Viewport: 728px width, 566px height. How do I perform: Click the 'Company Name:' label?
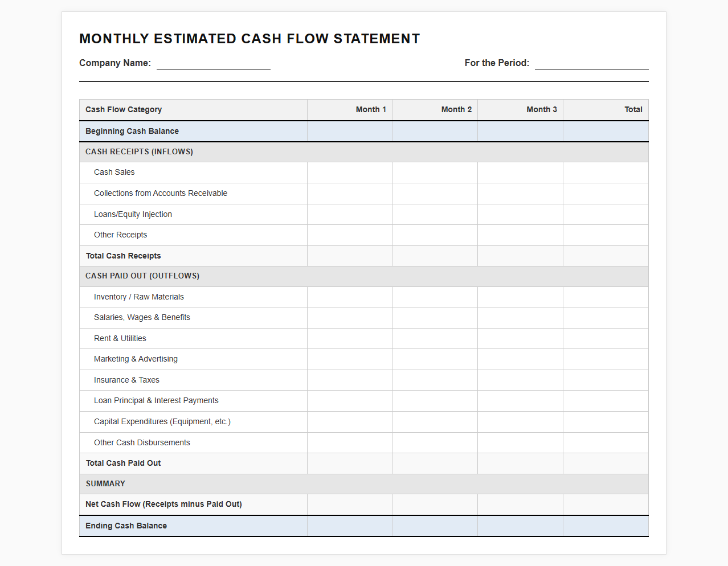(x=115, y=63)
